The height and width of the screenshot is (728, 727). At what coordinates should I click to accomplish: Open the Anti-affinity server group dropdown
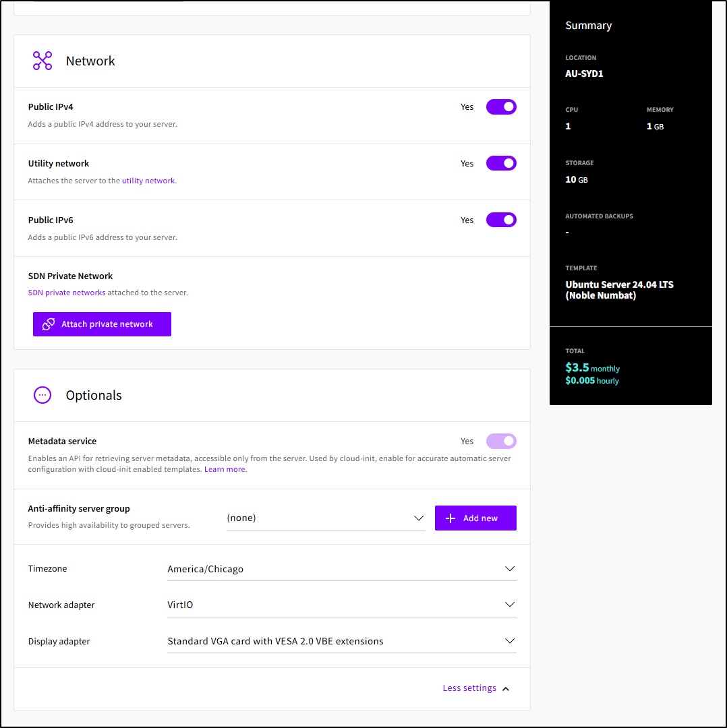tap(326, 518)
